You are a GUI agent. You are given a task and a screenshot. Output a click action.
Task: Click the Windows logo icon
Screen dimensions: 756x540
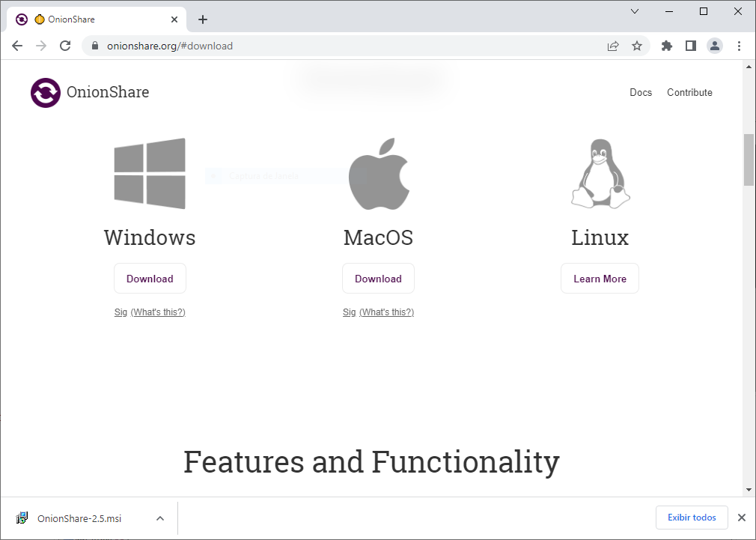point(150,174)
